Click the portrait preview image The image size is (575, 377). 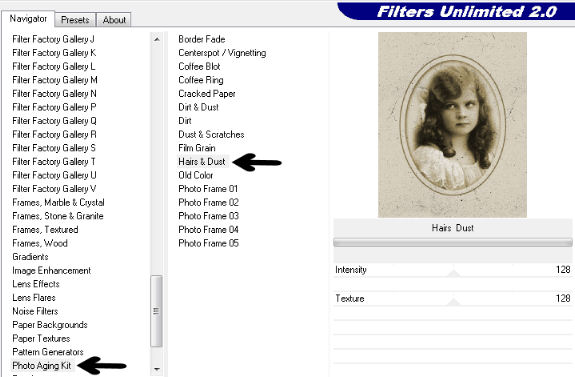click(452, 125)
